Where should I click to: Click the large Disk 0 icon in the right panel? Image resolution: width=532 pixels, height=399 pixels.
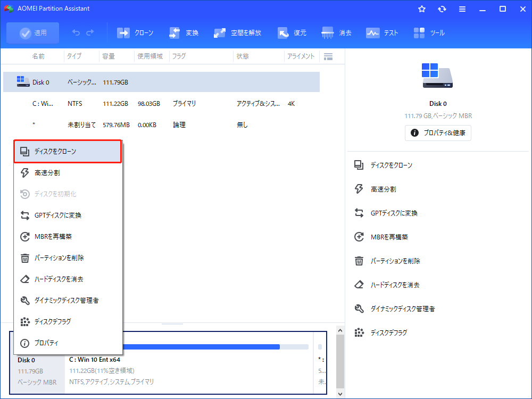[437, 76]
